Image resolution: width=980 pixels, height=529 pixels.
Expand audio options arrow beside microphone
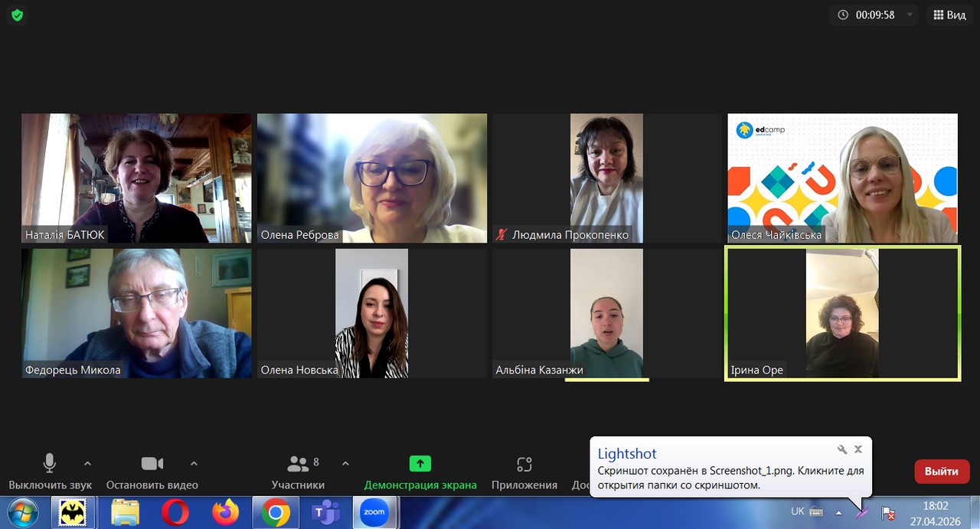[87, 463]
